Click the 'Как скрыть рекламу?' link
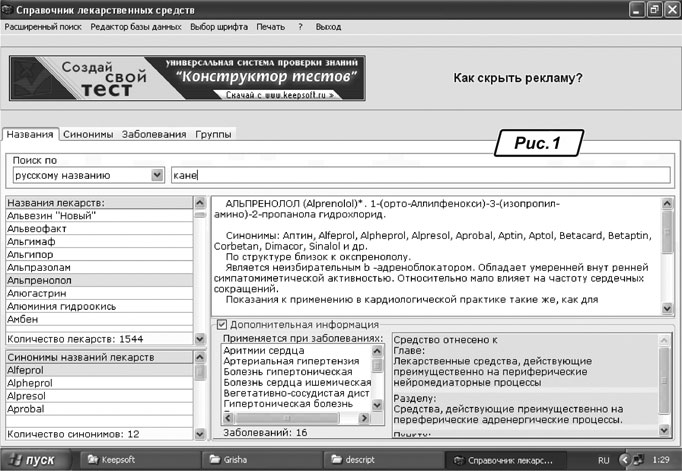The width and height of the screenshot is (682, 471). (518, 77)
